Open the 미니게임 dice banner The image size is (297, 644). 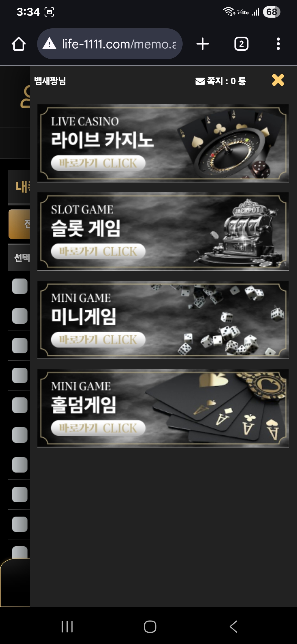click(x=163, y=320)
